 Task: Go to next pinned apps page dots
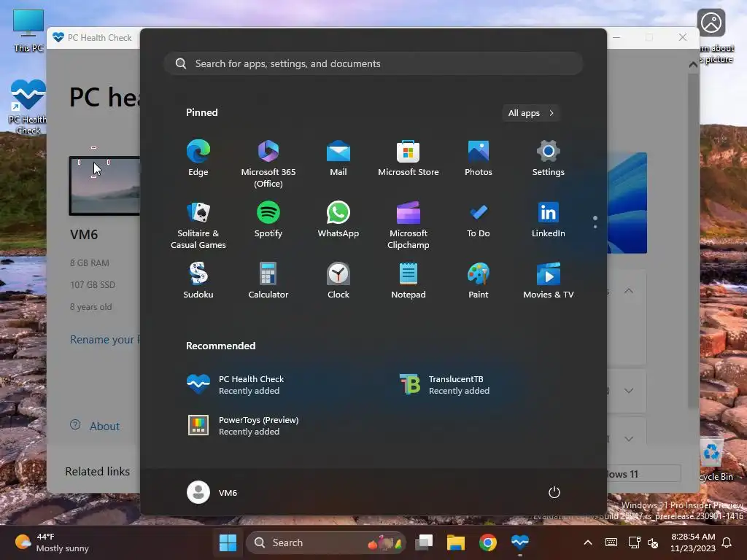595,222
